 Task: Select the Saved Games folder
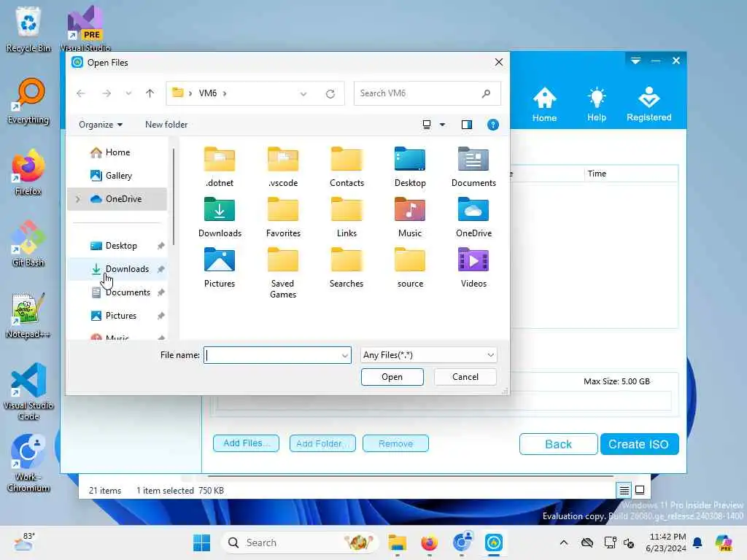click(283, 273)
